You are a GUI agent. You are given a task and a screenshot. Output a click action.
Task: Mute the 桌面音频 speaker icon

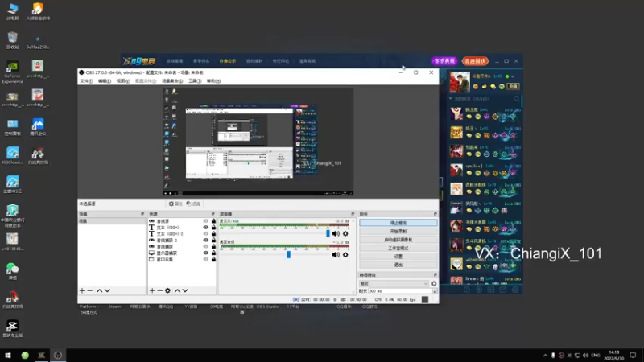click(336, 254)
